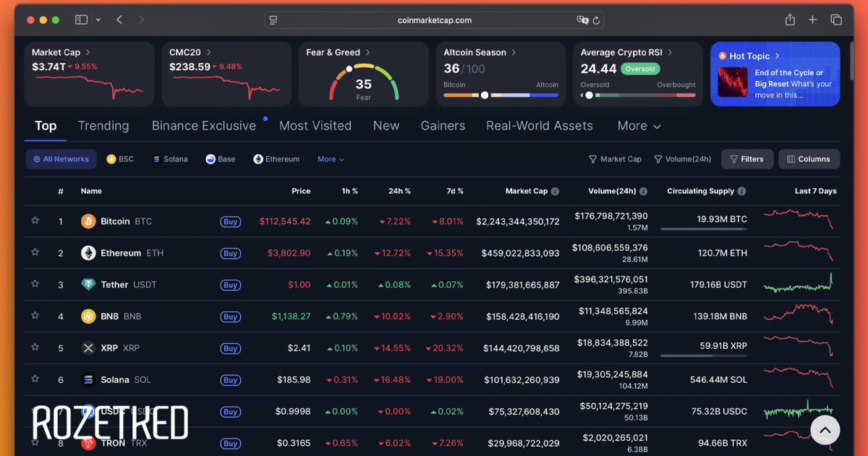The image size is (868, 456).
Task: Select the Gainers tab
Action: coord(443,126)
